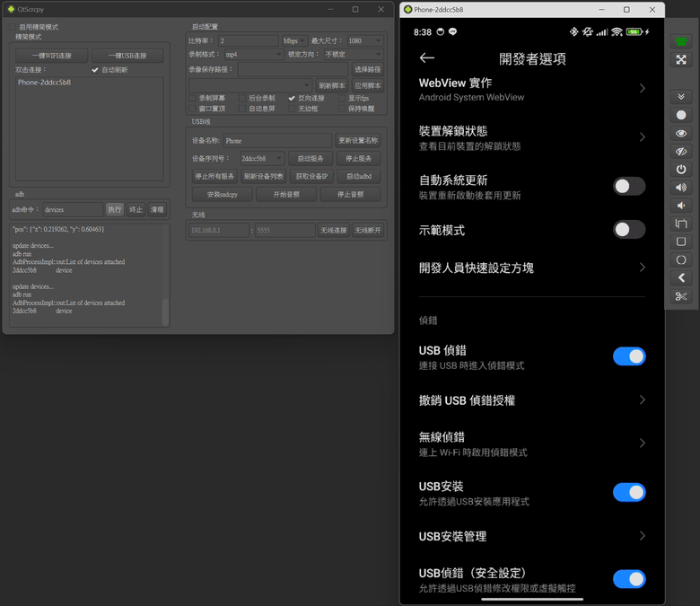Screen dimensions: 700x606
Task: Turn off the USB 偵錯 switch
Action: coord(629,356)
